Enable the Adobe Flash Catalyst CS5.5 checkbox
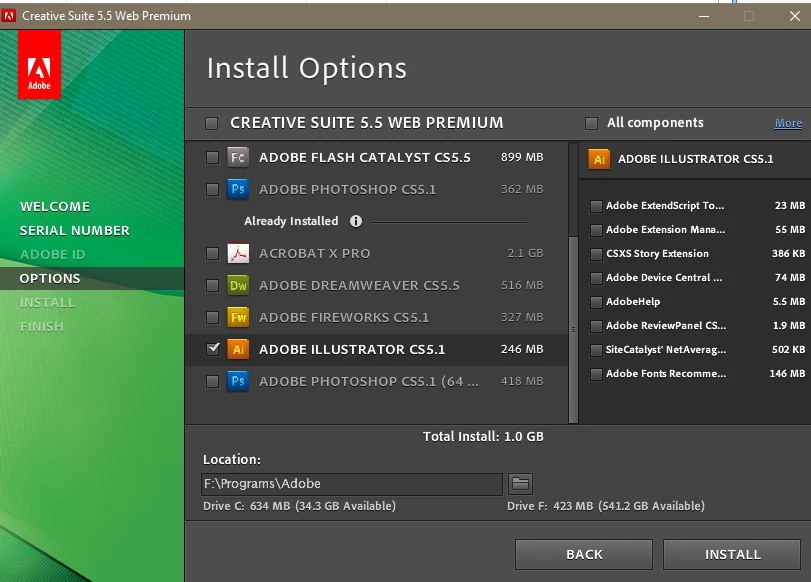This screenshot has height=582, width=811. point(212,158)
